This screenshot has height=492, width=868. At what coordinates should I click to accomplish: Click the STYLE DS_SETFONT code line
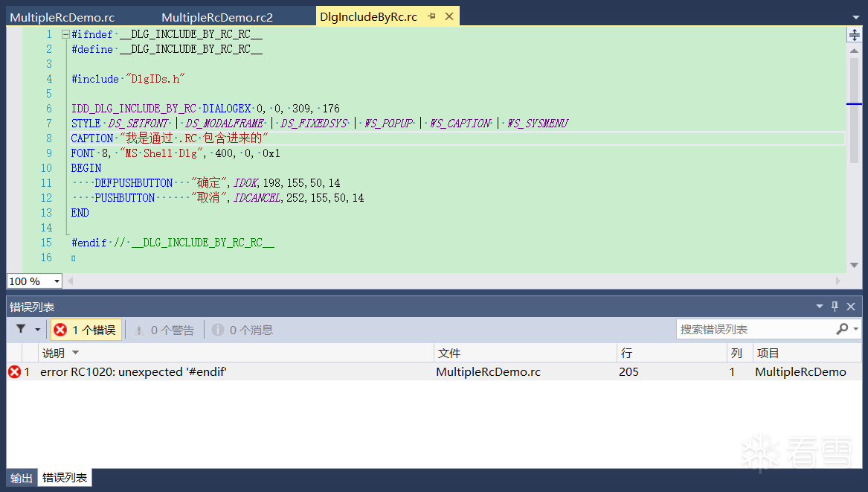pyautogui.click(x=319, y=124)
